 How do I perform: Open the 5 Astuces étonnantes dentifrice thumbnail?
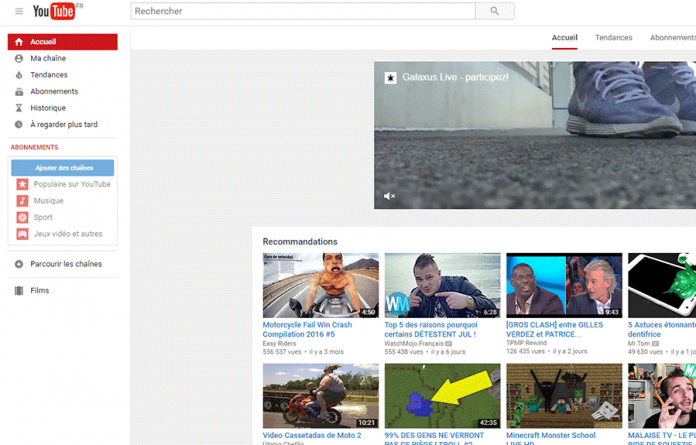tap(662, 285)
